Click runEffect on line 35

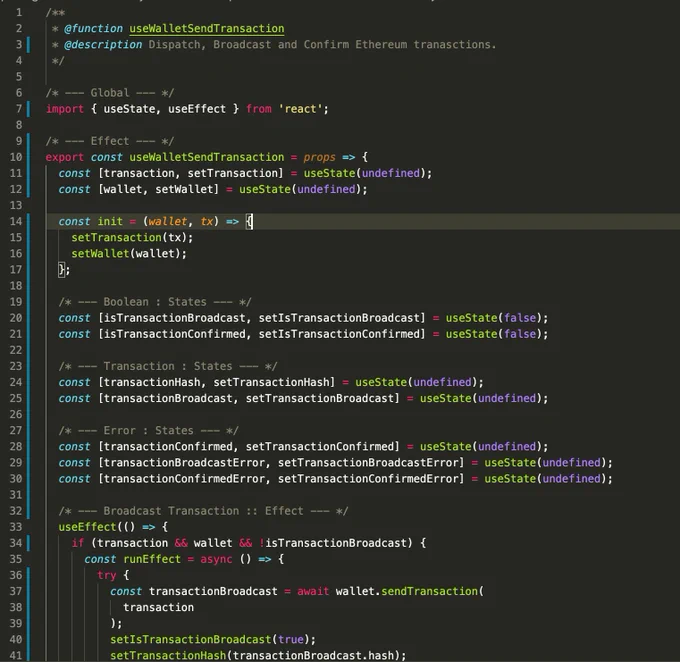tap(152, 559)
